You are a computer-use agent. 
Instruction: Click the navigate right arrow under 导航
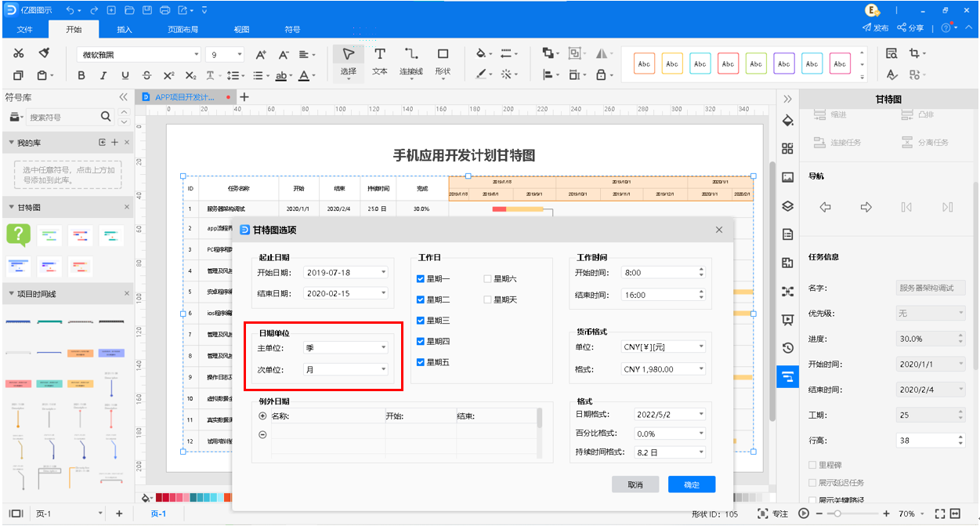(x=866, y=207)
